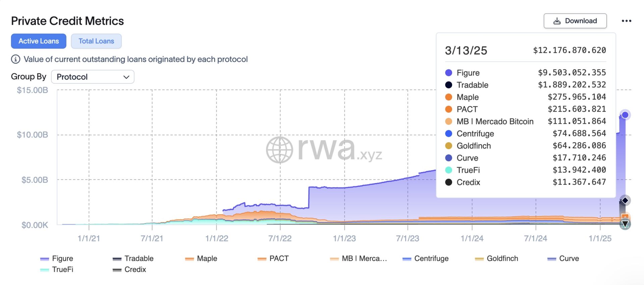Viewport: 644px width, 285px height.
Task: Click the rwa.xyz globe watermark icon
Action: [x=279, y=150]
